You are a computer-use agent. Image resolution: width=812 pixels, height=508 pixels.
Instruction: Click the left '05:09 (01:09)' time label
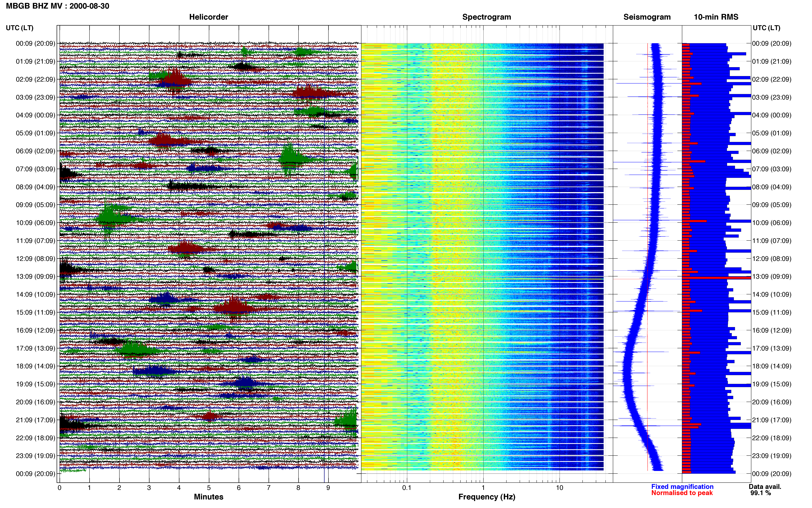coord(35,133)
